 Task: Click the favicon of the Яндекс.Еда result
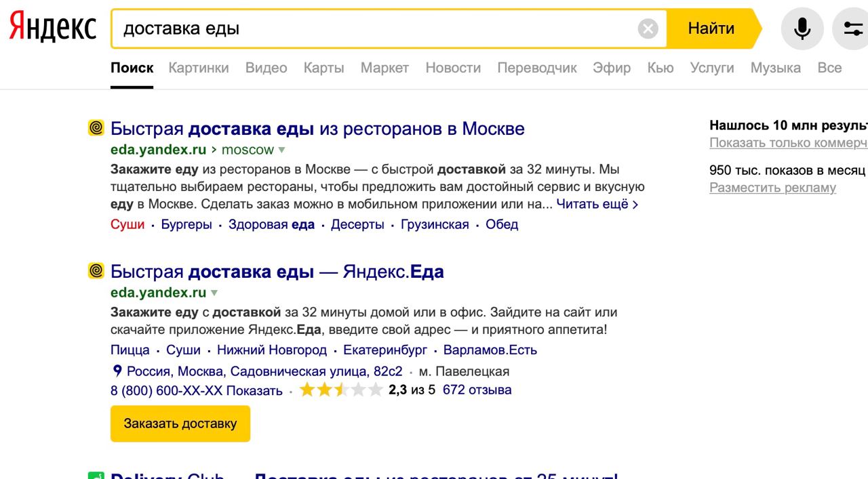pyautogui.click(x=96, y=271)
